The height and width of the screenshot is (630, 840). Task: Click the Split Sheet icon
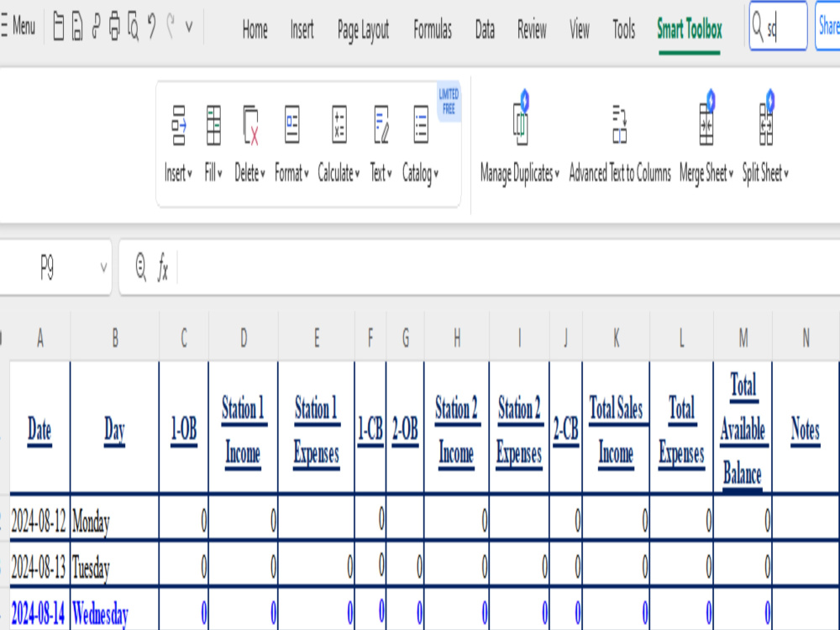pyautogui.click(x=767, y=118)
